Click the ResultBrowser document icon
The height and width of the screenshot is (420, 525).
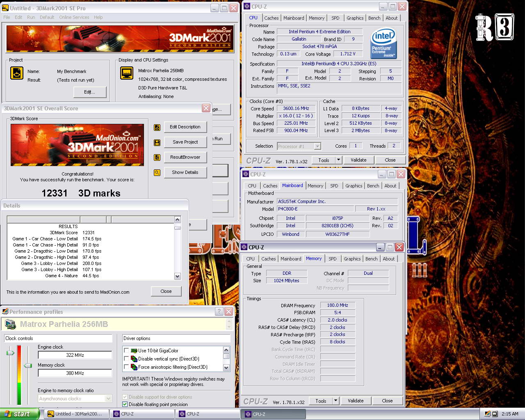pyautogui.click(x=157, y=157)
